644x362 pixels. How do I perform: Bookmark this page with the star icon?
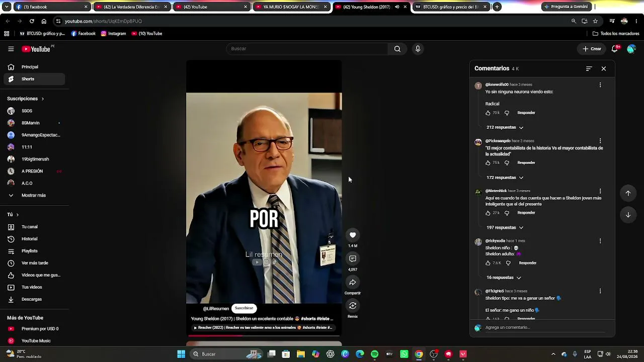pos(595,21)
